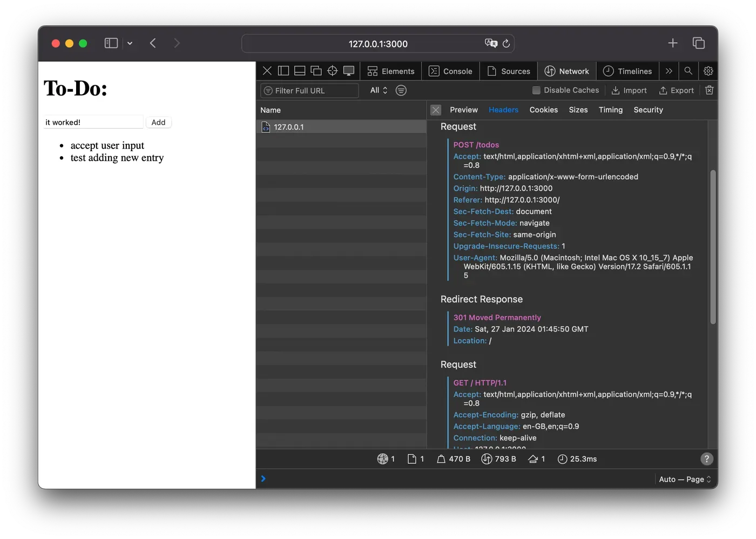Click the translate icon in address bar
This screenshot has height=539, width=756.
tap(491, 43)
